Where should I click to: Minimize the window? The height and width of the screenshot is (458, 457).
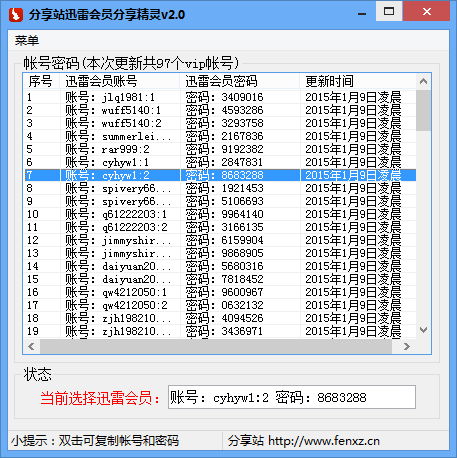click(x=362, y=14)
